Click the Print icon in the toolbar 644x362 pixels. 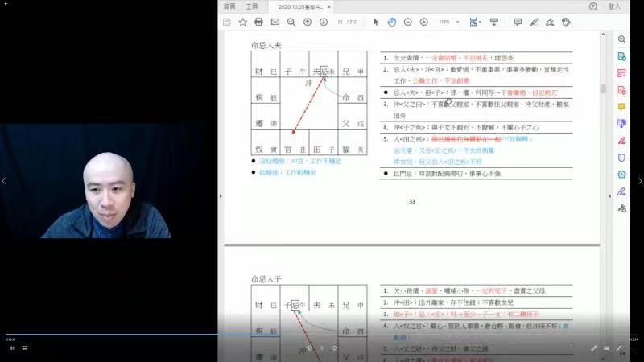pyautogui.click(x=258, y=23)
